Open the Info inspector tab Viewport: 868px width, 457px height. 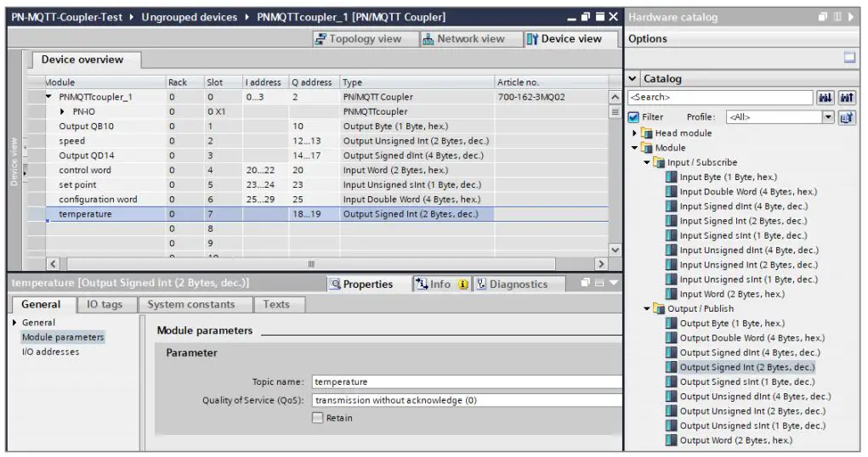click(441, 284)
